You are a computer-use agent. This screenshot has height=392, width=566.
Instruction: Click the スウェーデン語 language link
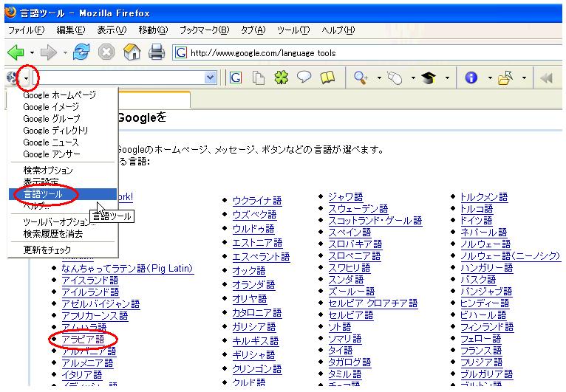(358, 208)
